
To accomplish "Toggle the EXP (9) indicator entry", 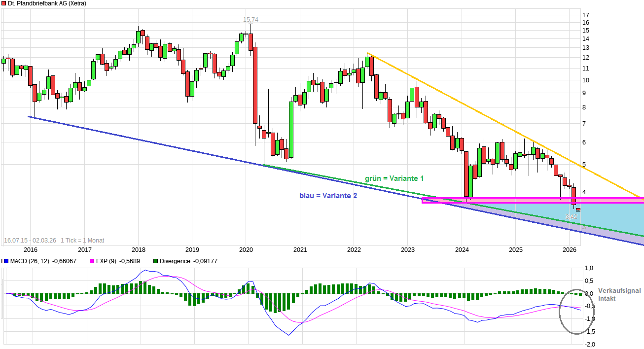I will click(x=113, y=260).
